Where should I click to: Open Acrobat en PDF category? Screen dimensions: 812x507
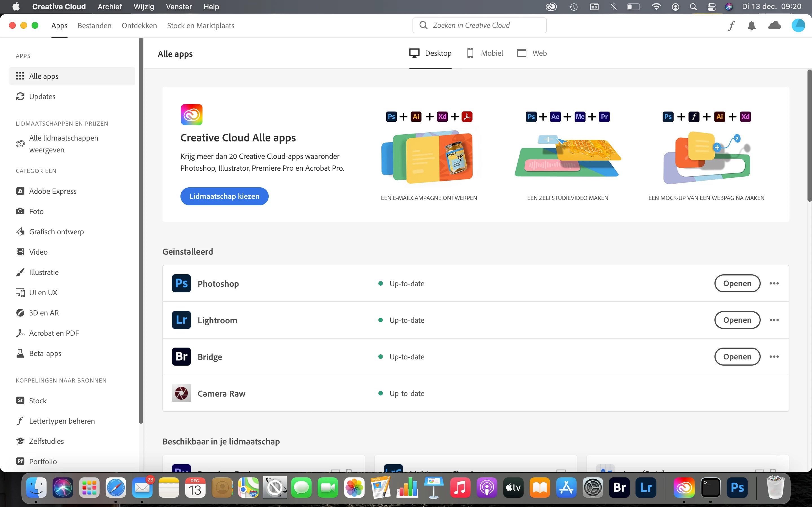click(x=54, y=333)
